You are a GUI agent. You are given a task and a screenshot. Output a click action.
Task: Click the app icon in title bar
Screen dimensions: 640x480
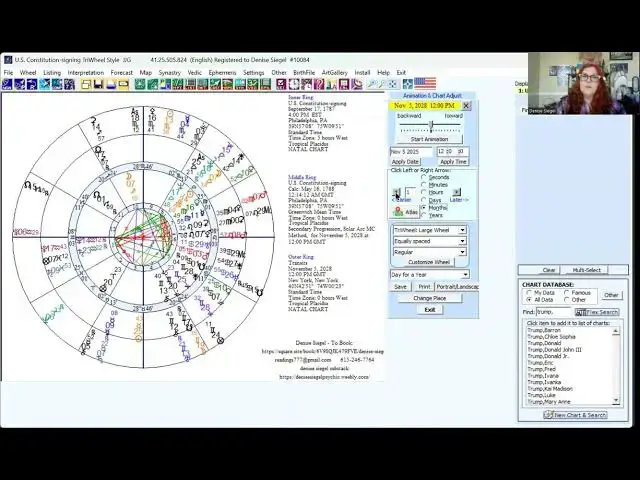8,60
